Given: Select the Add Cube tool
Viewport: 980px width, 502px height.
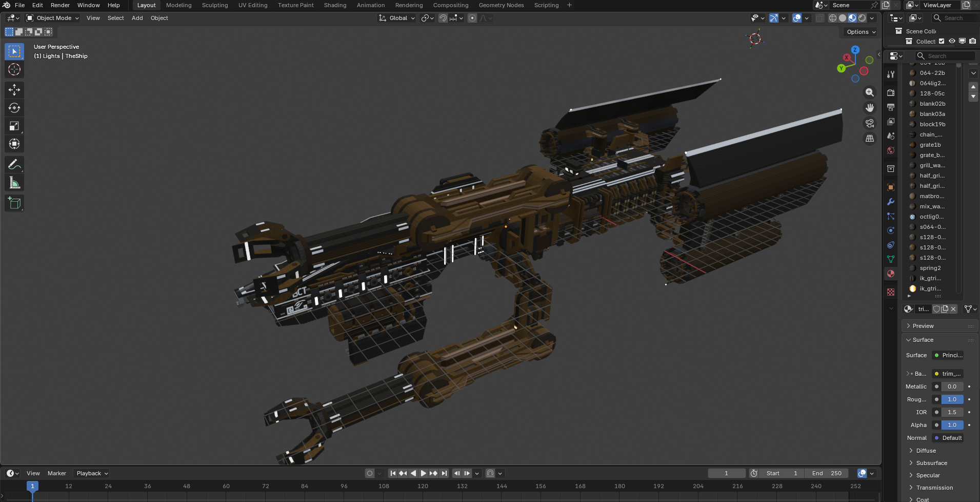Looking at the screenshot, I should 14,203.
